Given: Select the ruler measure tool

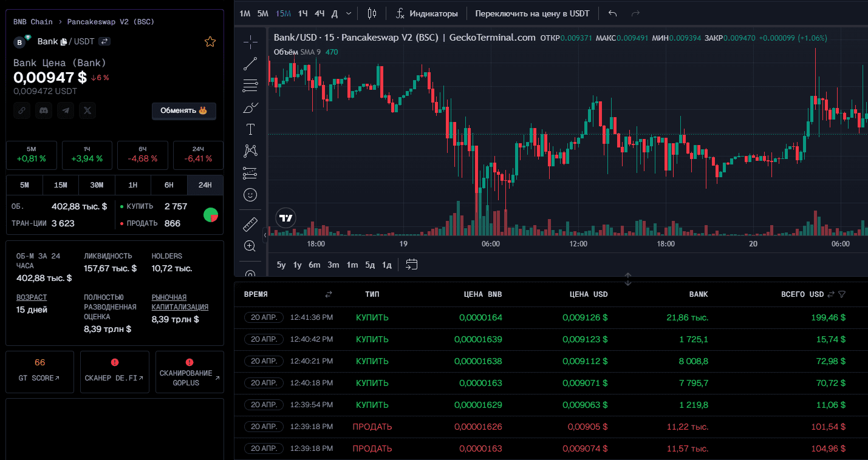Looking at the screenshot, I should pos(250,224).
